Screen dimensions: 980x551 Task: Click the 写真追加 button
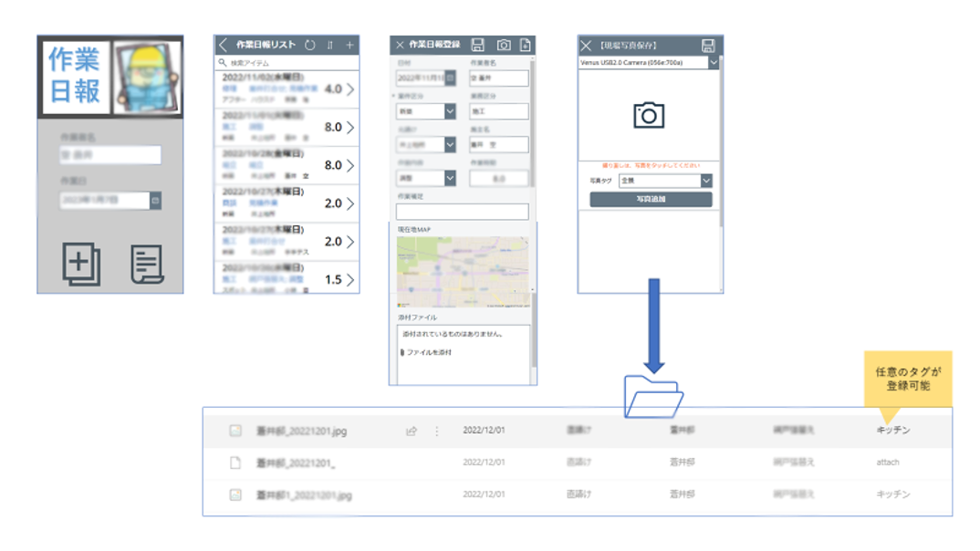651,199
